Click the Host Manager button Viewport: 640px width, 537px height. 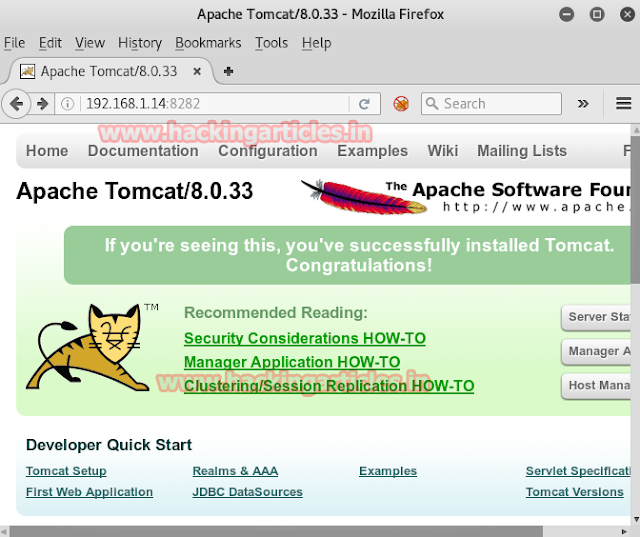pyautogui.click(x=596, y=386)
